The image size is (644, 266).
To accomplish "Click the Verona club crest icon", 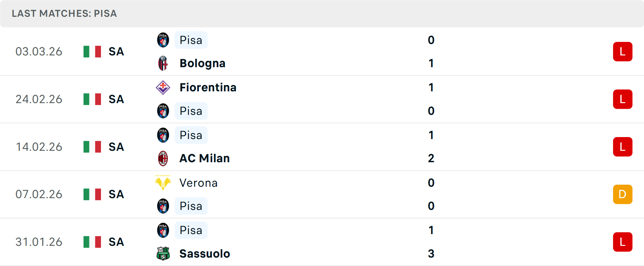I will [x=163, y=183].
